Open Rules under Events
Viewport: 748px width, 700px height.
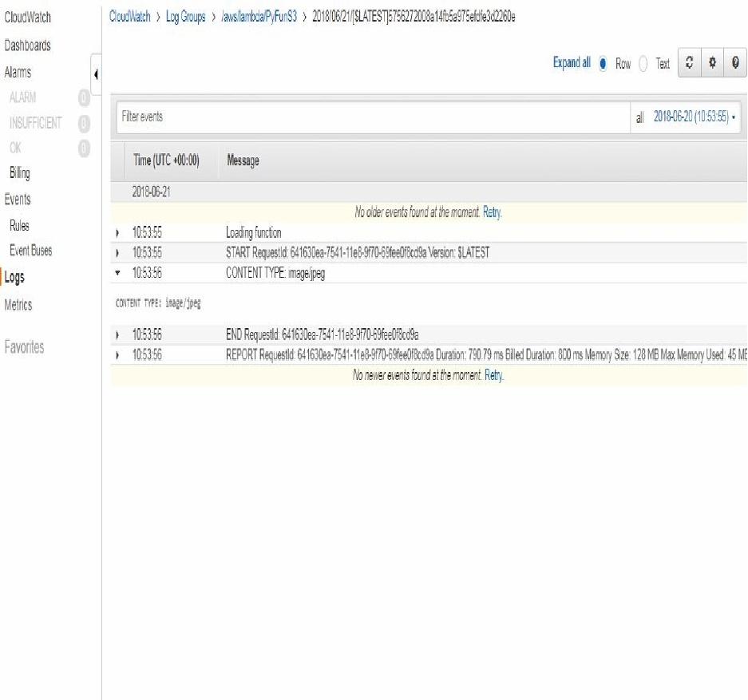pyautogui.click(x=20, y=225)
